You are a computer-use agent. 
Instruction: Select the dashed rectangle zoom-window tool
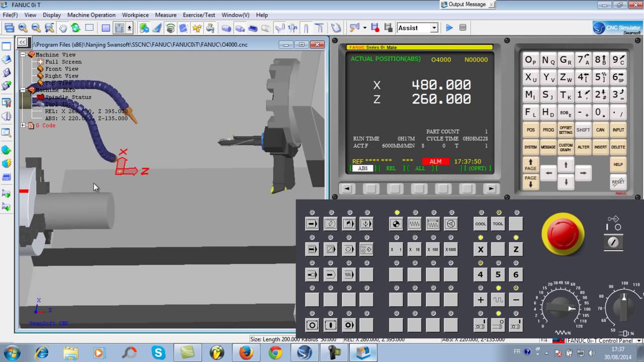pos(91,28)
